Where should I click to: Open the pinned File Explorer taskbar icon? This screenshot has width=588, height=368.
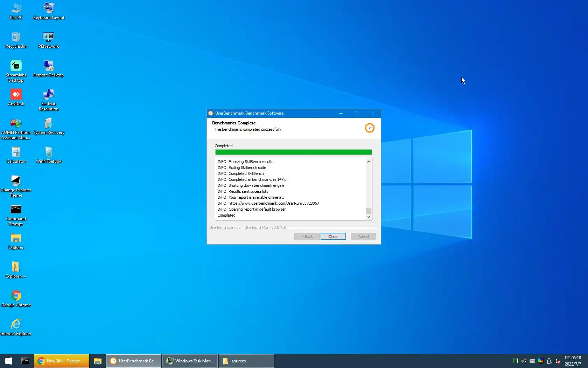pos(98,361)
